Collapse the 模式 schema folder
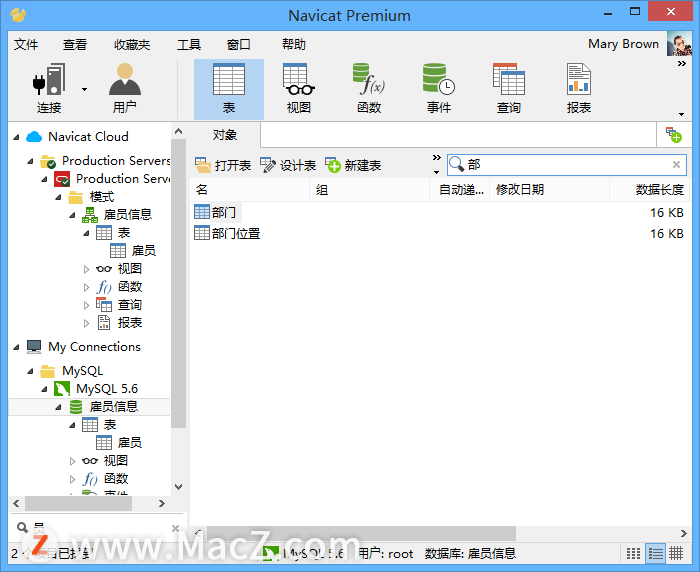Viewport: 700px width, 572px height. [58, 197]
